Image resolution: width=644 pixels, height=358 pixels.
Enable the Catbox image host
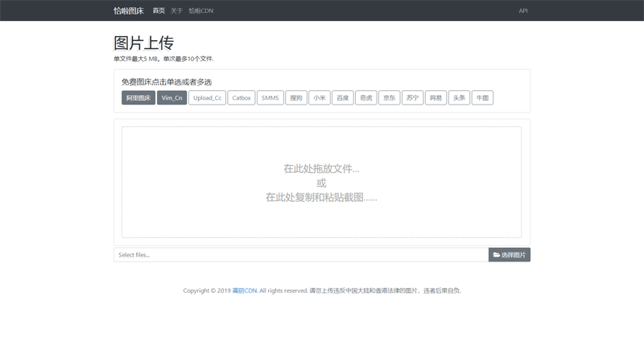coord(241,97)
